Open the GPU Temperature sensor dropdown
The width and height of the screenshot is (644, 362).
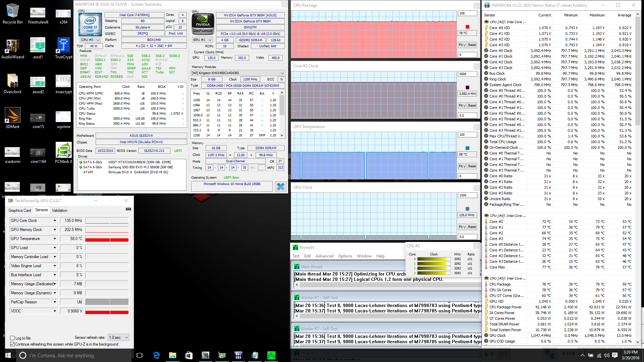tap(55, 239)
